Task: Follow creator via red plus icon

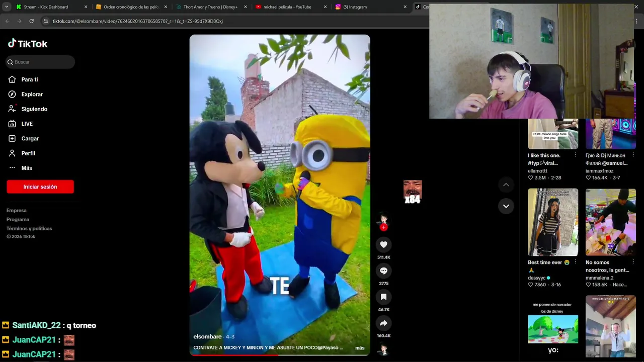Action: tap(383, 227)
